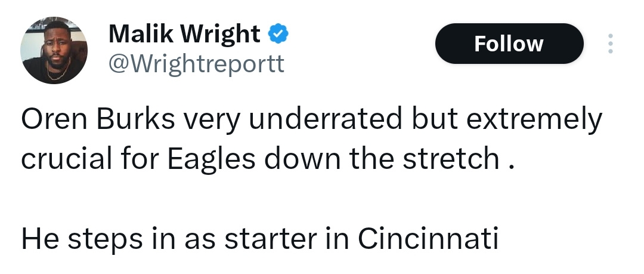Image resolution: width=644 pixels, height=274 pixels.
Task: Click the tweet line starting "Oren Burks"
Action: tap(311, 120)
